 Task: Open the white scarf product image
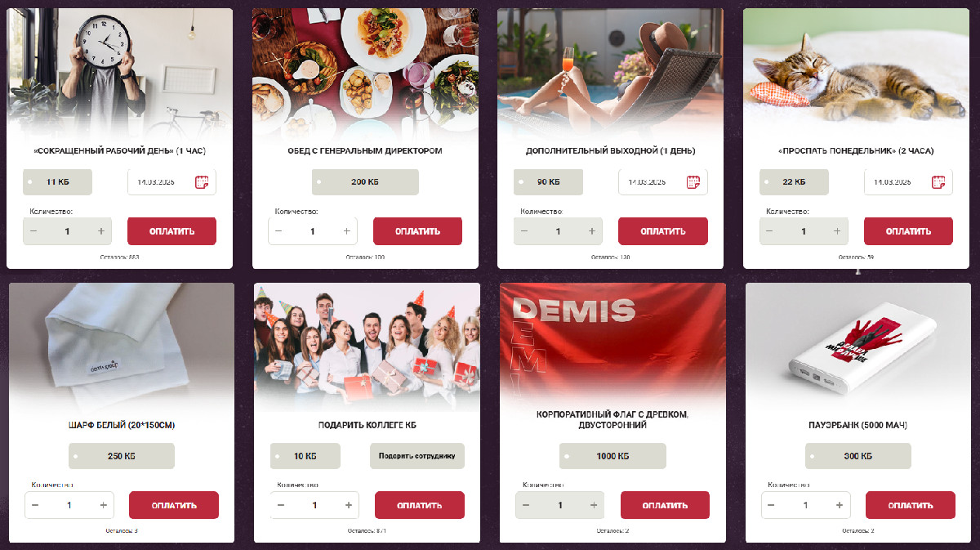[x=122, y=346]
